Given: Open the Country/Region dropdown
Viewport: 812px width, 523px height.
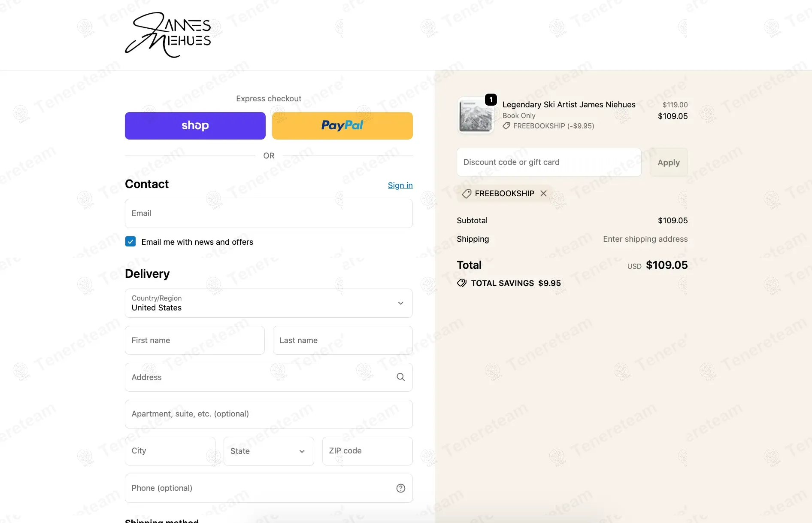Looking at the screenshot, I should tap(269, 303).
